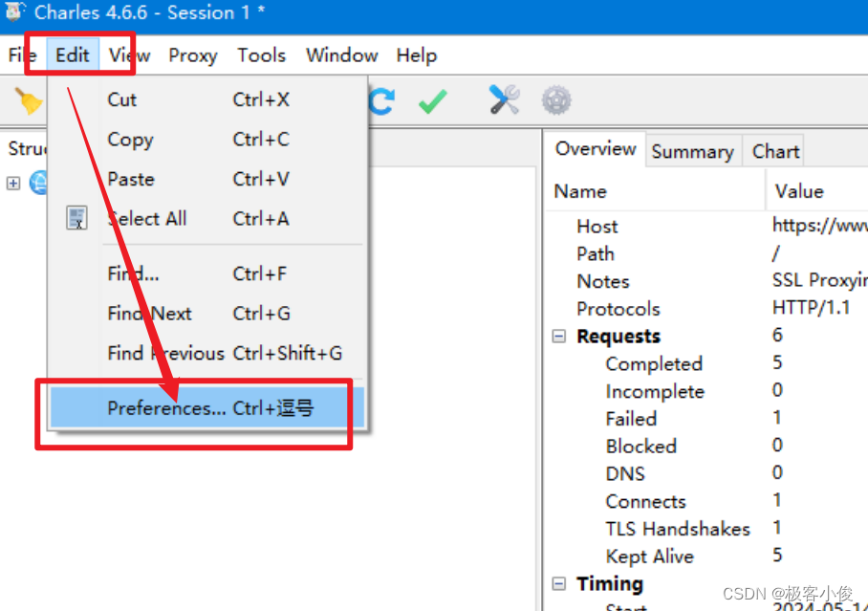868x611 pixels.
Task: Click the SSL Proxying notes value
Action: (820, 280)
